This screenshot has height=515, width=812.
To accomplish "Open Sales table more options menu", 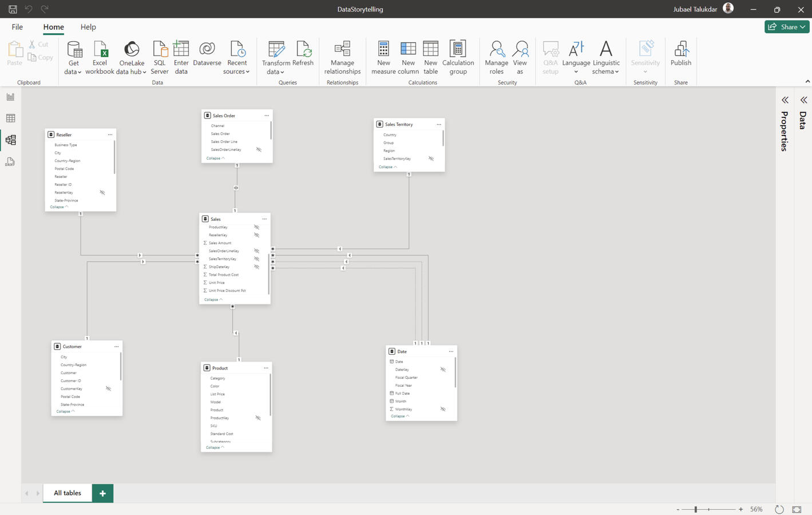I will [264, 219].
